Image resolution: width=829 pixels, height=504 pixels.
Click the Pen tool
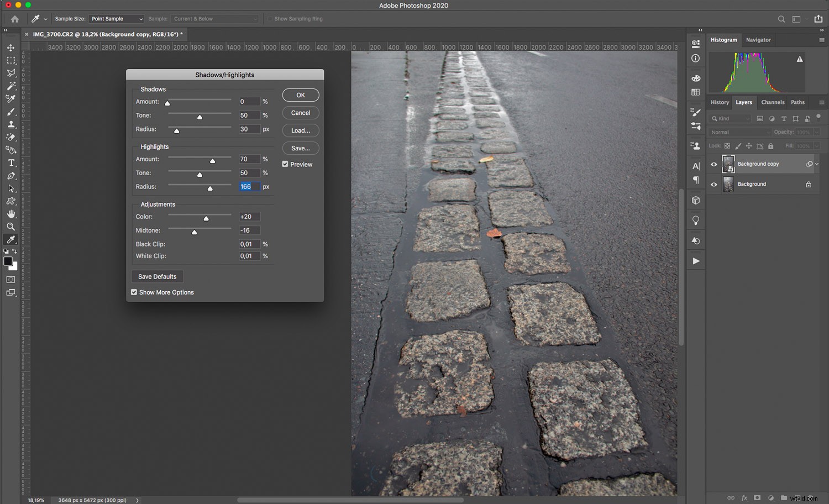[x=10, y=175]
